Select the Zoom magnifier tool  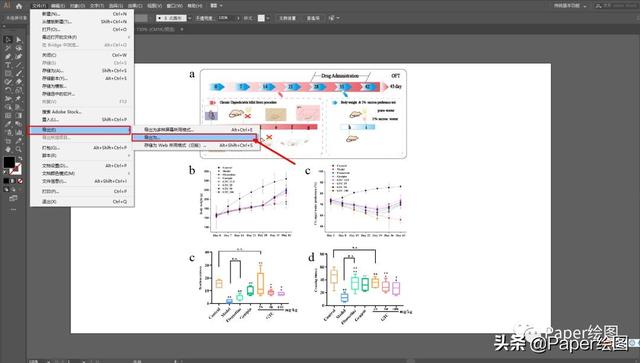coord(18,149)
